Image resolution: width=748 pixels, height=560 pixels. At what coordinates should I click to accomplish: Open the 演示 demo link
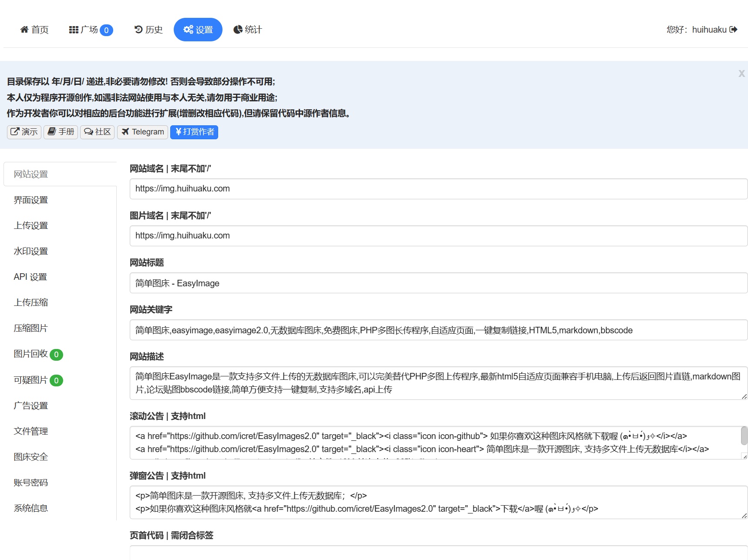(24, 132)
